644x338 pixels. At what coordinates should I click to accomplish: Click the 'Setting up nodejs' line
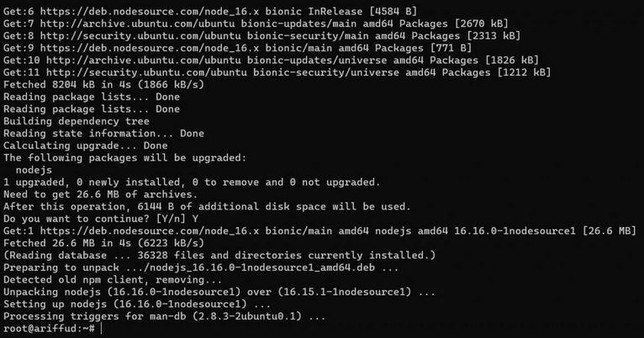(x=137, y=304)
